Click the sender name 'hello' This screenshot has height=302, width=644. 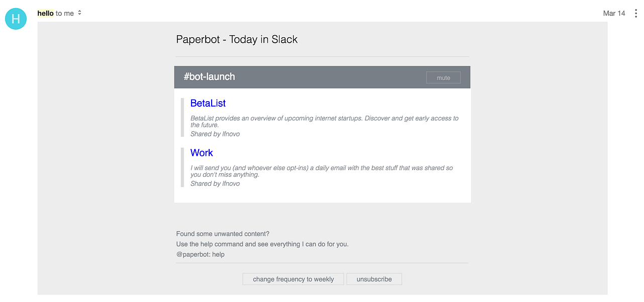tap(45, 13)
